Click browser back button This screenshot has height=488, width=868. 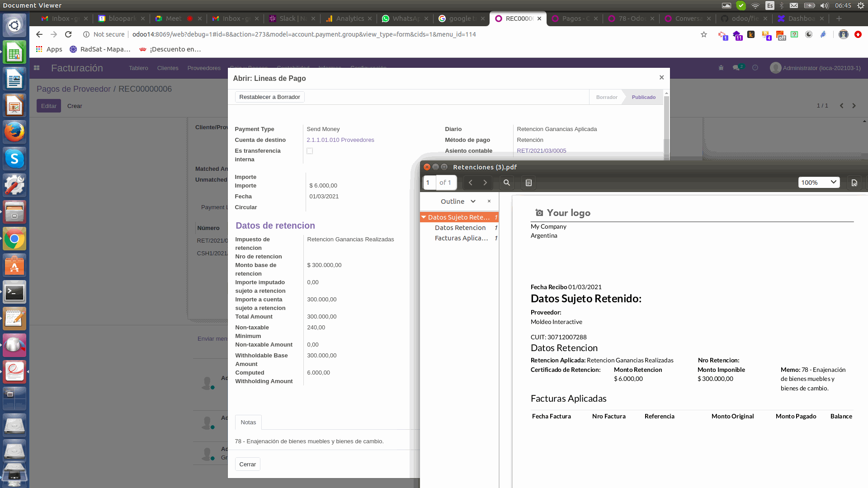click(x=39, y=34)
